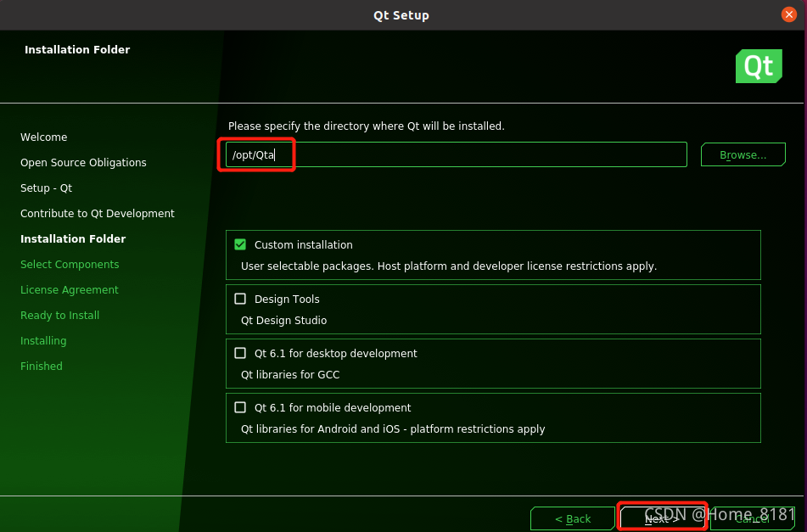This screenshot has width=807, height=532.
Task: Click the Installation Folder page heading
Action: (77, 49)
